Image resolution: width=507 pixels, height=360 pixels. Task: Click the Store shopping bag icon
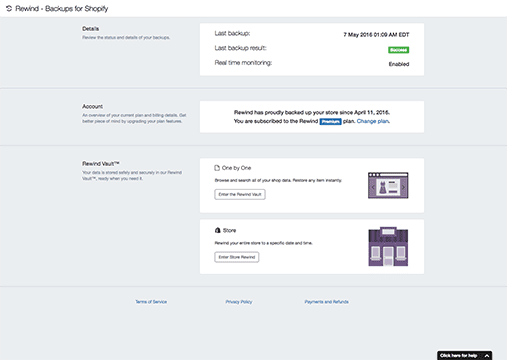pos(218,230)
